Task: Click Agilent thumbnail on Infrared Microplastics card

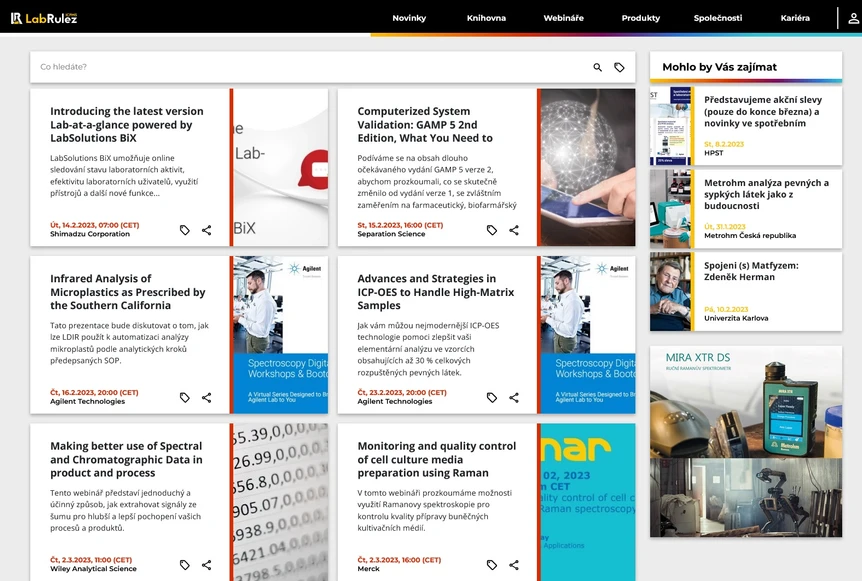Action: coord(280,335)
